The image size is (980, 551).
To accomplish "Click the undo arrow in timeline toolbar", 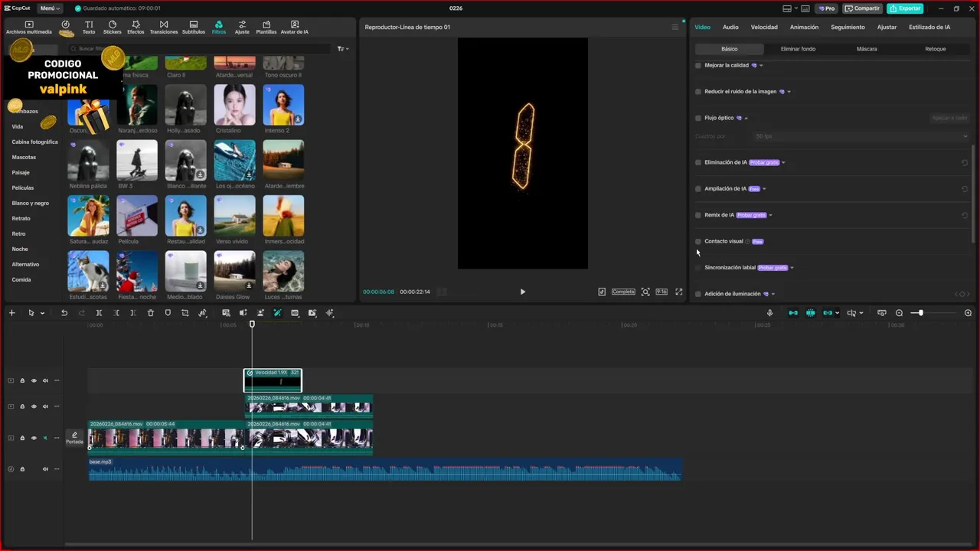I will 64,313.
